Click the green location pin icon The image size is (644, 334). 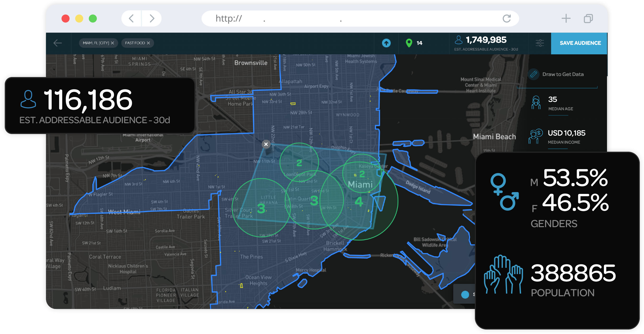tap(409, 43)
